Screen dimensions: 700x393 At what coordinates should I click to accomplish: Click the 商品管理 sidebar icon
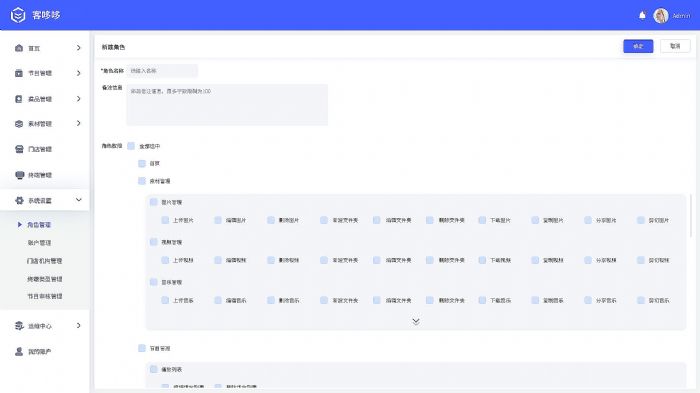click(x=19, y=99)
